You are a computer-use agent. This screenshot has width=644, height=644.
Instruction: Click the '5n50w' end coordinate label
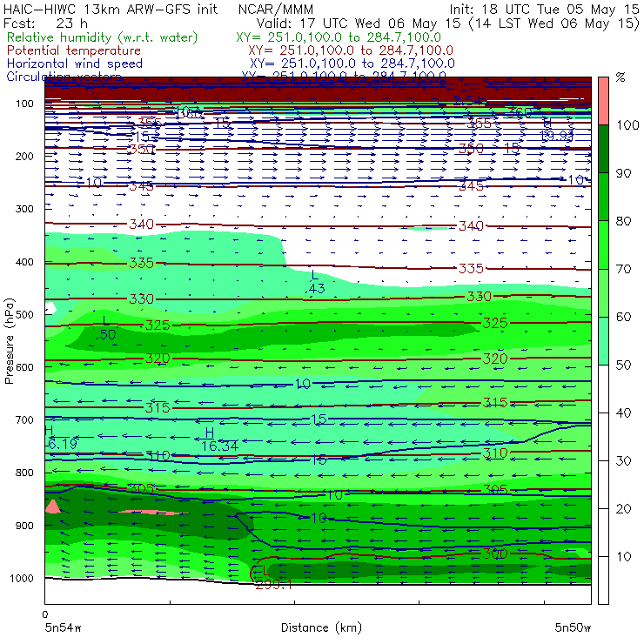click(573, 627)
